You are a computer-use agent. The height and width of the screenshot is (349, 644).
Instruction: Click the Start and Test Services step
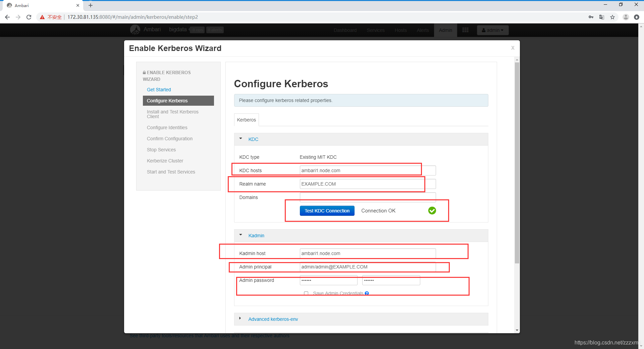coord(171,172)
